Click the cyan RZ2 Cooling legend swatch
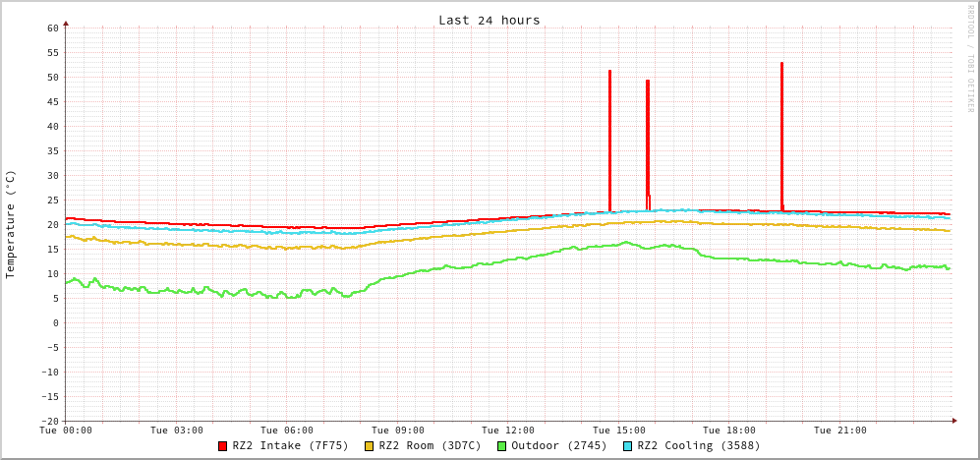 click(628, 446)
